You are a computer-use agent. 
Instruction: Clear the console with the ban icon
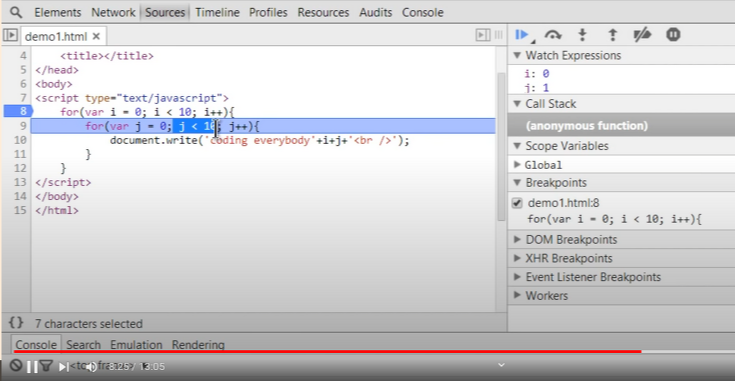[x=16, y=365]
